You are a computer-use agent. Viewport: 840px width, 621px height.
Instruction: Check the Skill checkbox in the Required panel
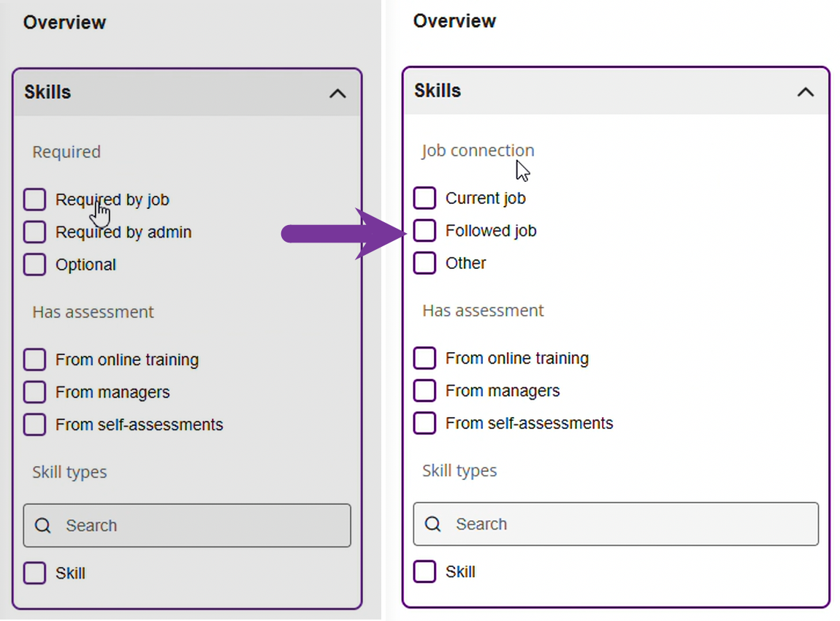[x=34, y=574]
